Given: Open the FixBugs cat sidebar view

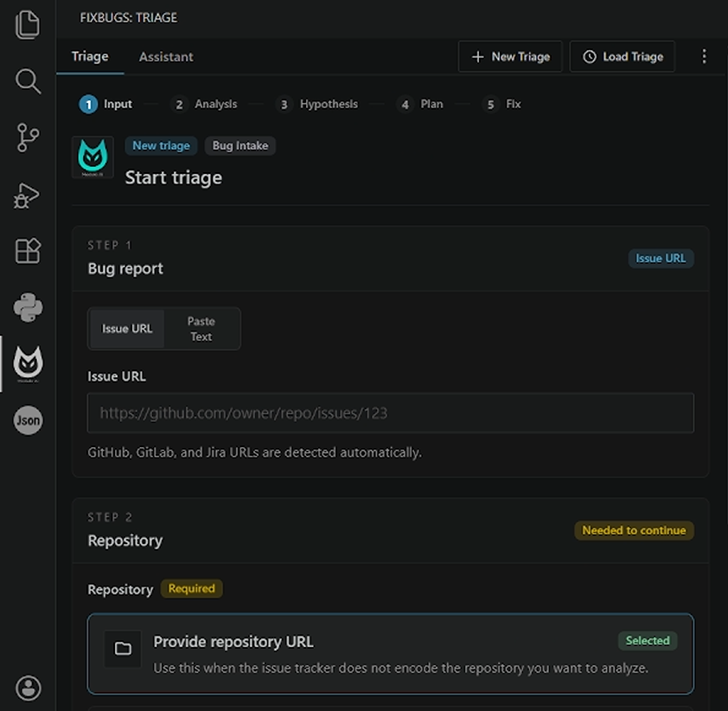Looking at the screenshot, I should (28, 364).
